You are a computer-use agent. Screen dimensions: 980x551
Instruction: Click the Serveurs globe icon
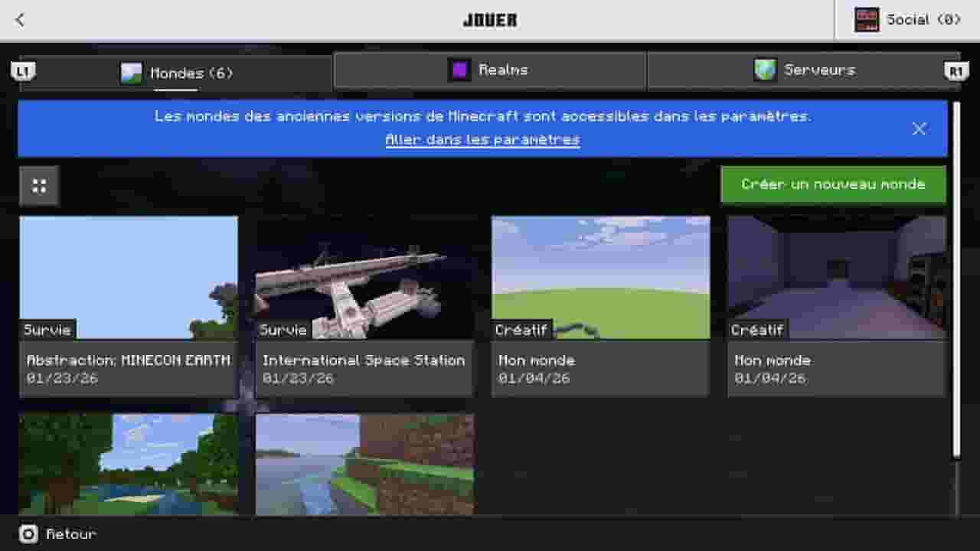[x=765, y=70]
